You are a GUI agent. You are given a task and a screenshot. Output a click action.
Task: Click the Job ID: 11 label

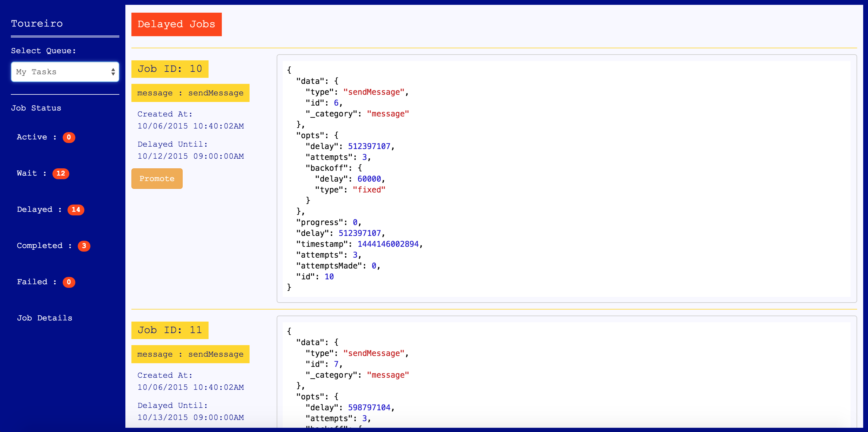170,330
